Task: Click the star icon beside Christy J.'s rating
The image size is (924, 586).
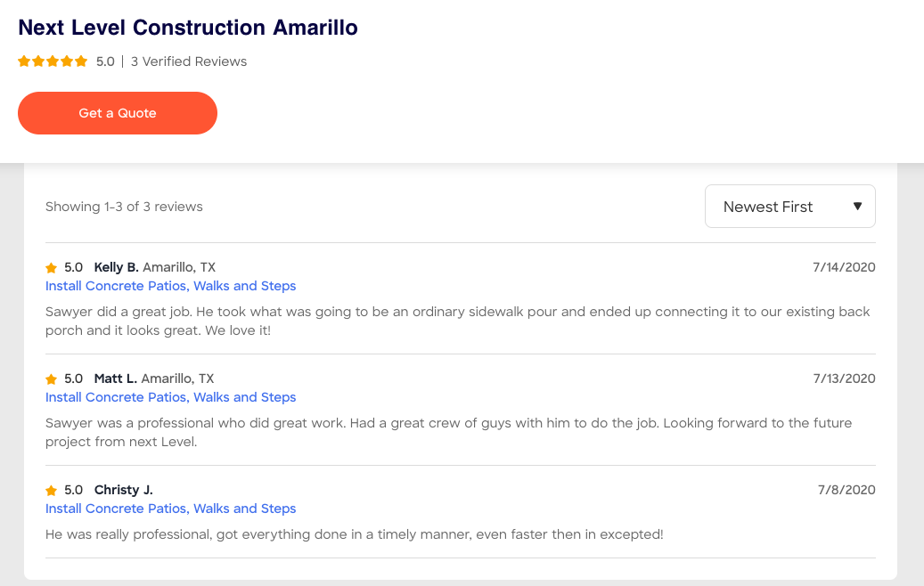Action: [x=51, y=490]
